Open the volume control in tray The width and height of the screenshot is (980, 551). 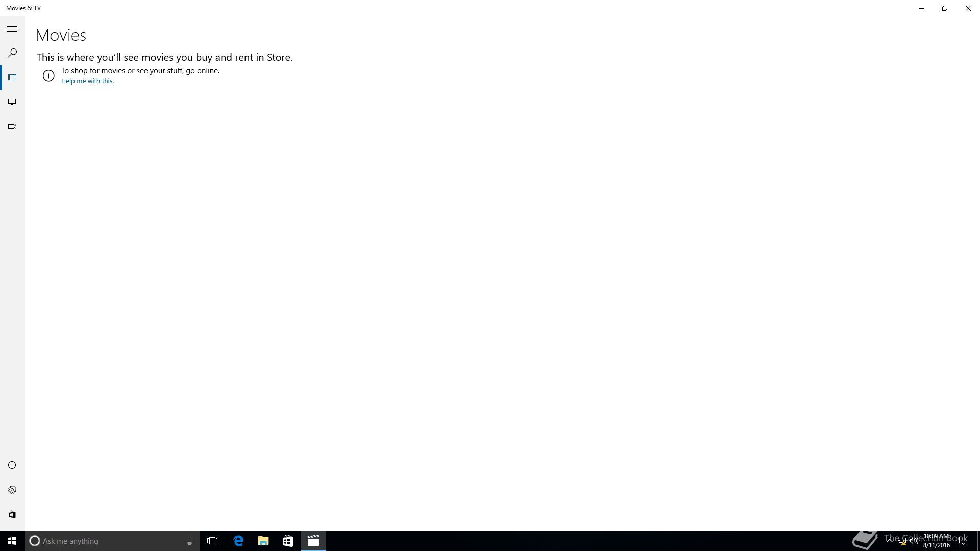[x=914, y=541]
